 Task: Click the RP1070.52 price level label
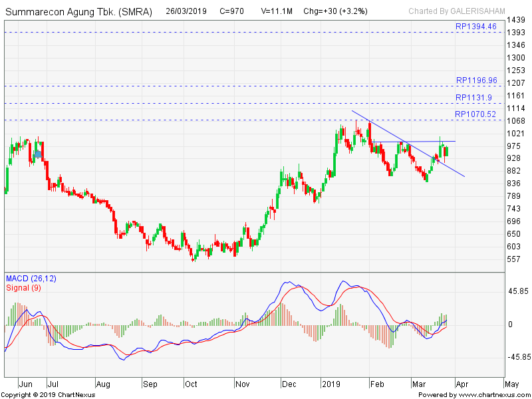[476, 114]
